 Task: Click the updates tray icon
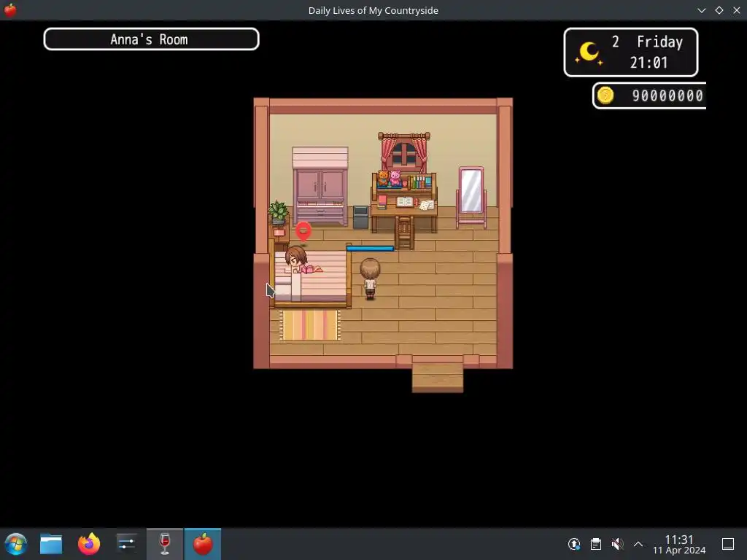(x=574, y=544)
